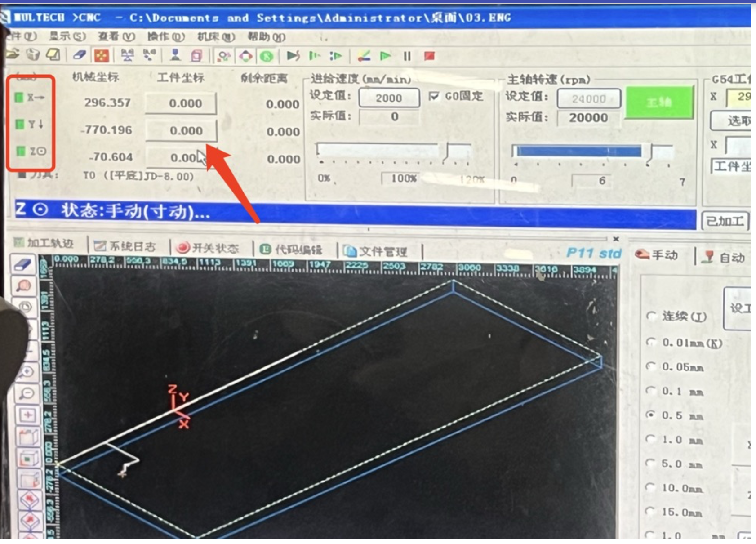The image size is (756, 544).
Task: Switch to 开关状态 tab
Action: click(x=207, y=248)
